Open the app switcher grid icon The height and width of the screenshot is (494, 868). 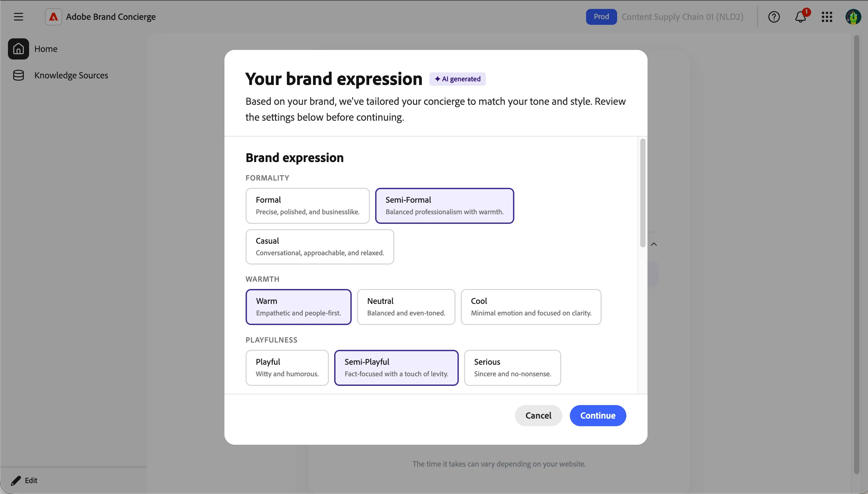pyautogui.click(x=827, y=17)
